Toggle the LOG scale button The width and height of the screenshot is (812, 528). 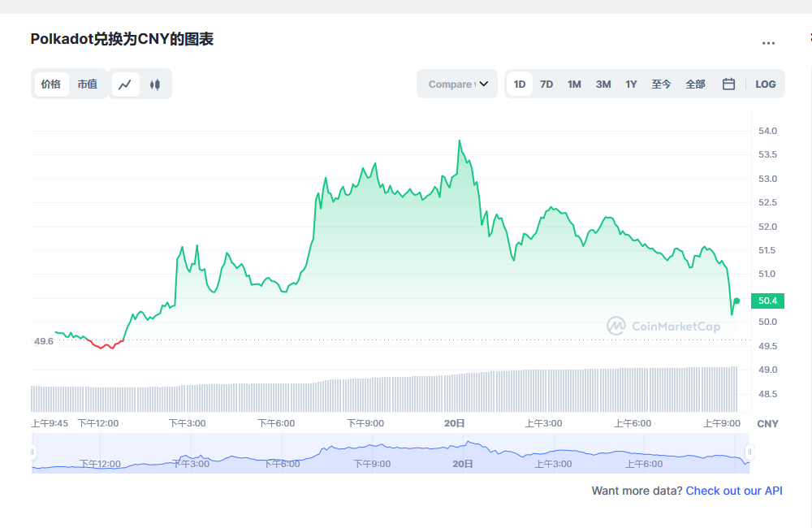766,84
